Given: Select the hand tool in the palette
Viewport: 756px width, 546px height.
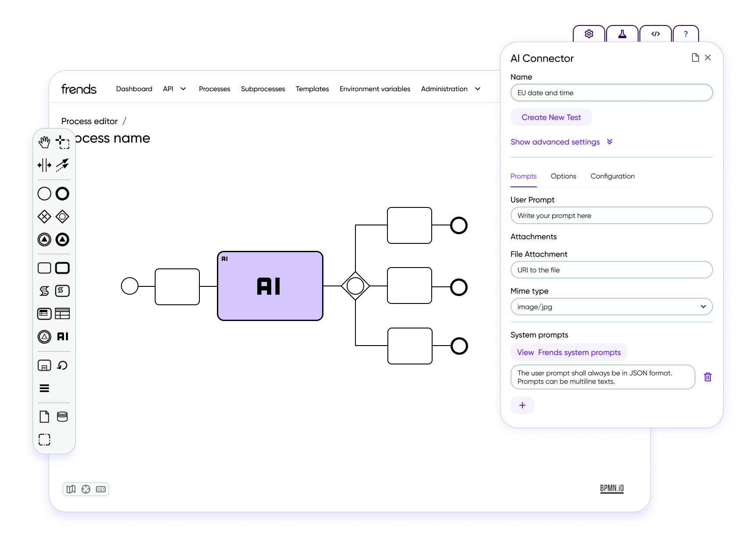Looking at the screenshot, I should 44,142.
